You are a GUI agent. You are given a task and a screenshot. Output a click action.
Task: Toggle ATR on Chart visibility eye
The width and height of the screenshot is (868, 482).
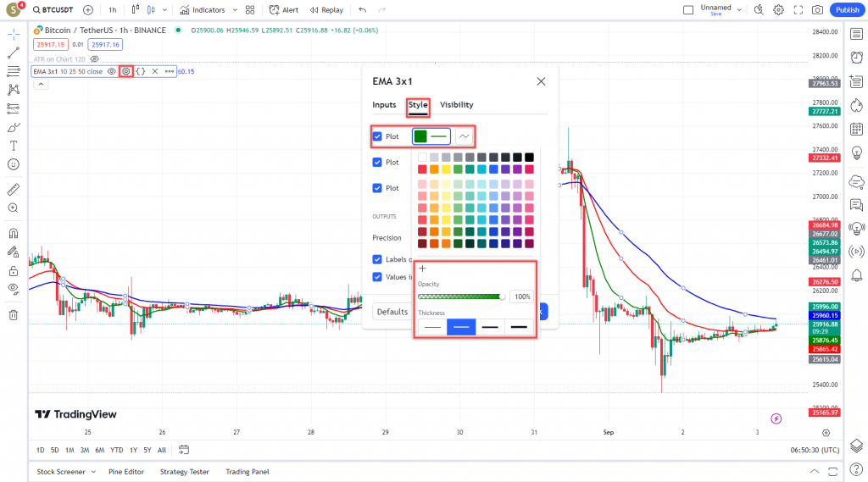point(95,59)
